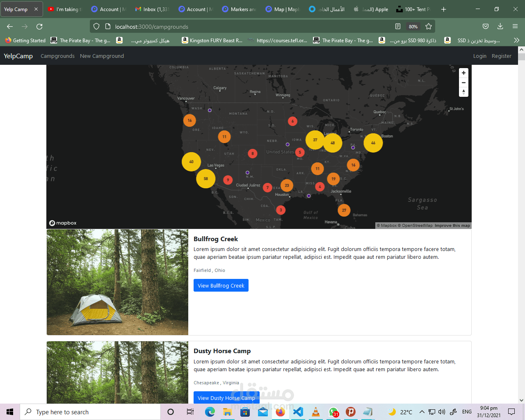
Task: Click the Bullfrog Creek tent photo
Action: pyautogui.click(x=117, y=282)
